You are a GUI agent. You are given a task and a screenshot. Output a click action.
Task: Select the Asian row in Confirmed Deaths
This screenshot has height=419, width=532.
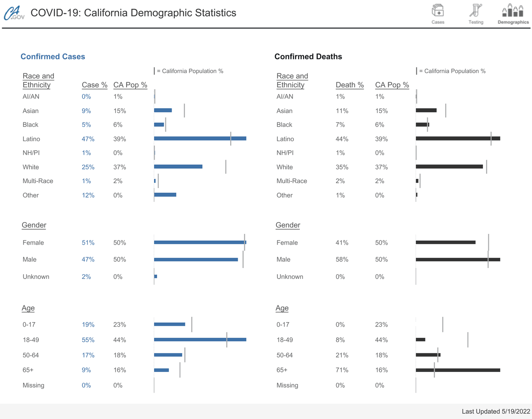tap(285, 111)
